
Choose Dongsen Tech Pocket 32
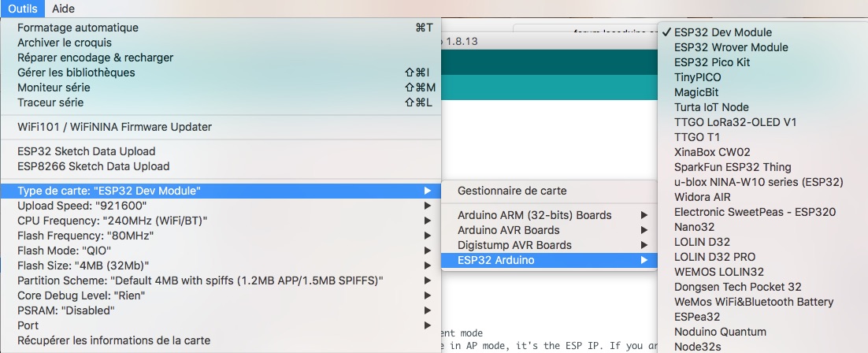click(x=762, y=287)
